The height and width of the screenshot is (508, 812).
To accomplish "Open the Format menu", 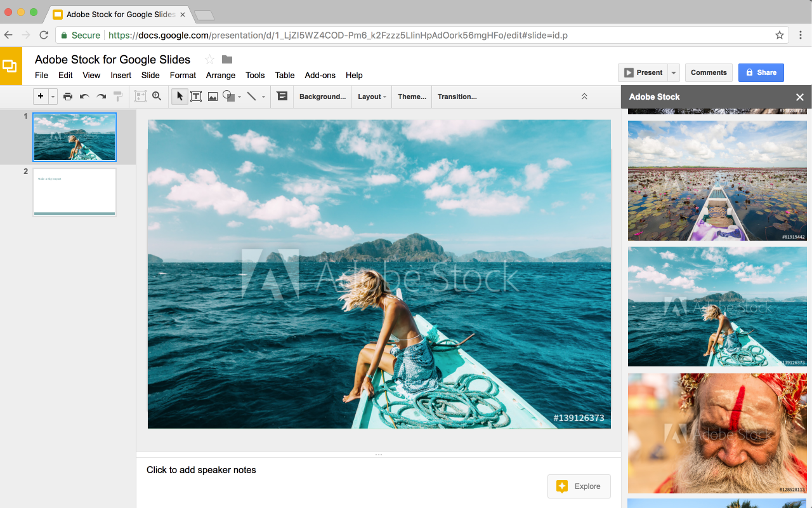I will click(183, 75).
